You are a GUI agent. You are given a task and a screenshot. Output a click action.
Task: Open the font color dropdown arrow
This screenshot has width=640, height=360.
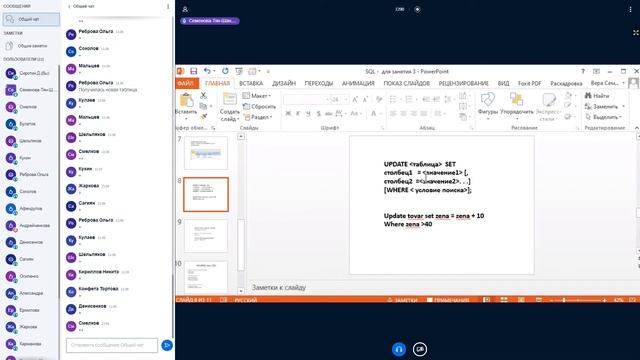click(x=380, y=113)
